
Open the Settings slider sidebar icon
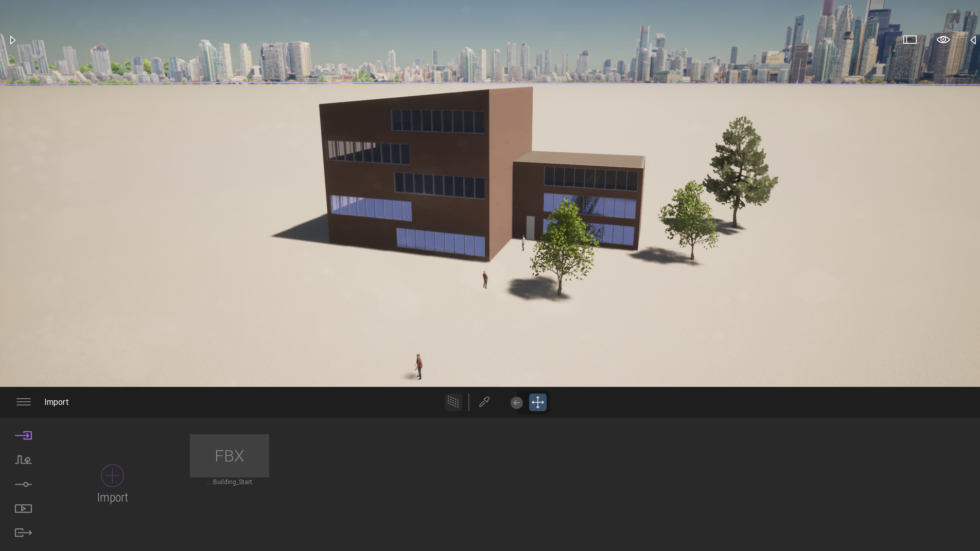pyautogui.click(x=23, y=484)
